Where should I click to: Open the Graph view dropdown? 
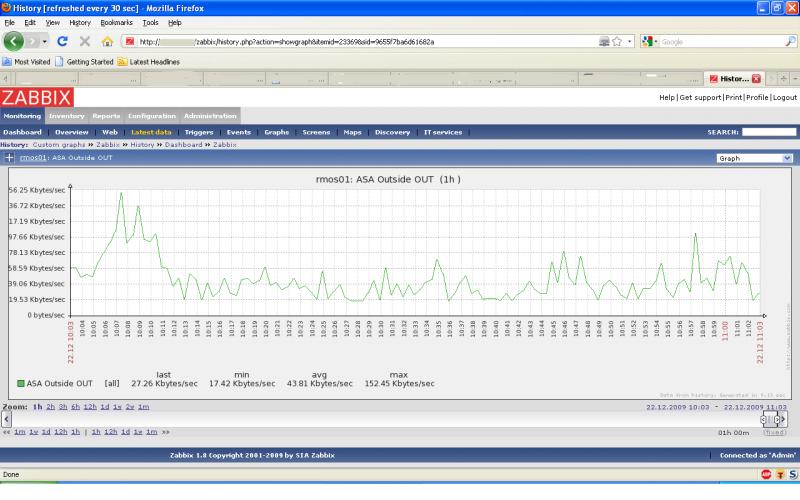[x=754, y=158]
